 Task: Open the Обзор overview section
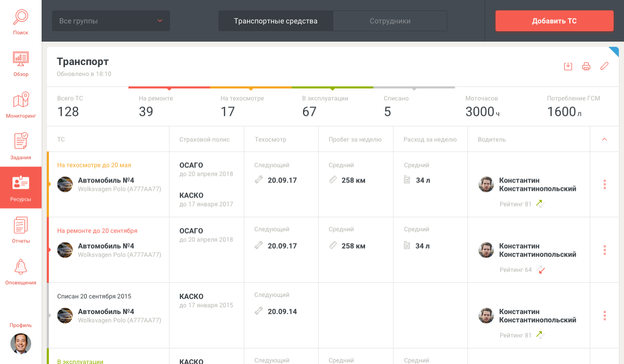point(21,63)
